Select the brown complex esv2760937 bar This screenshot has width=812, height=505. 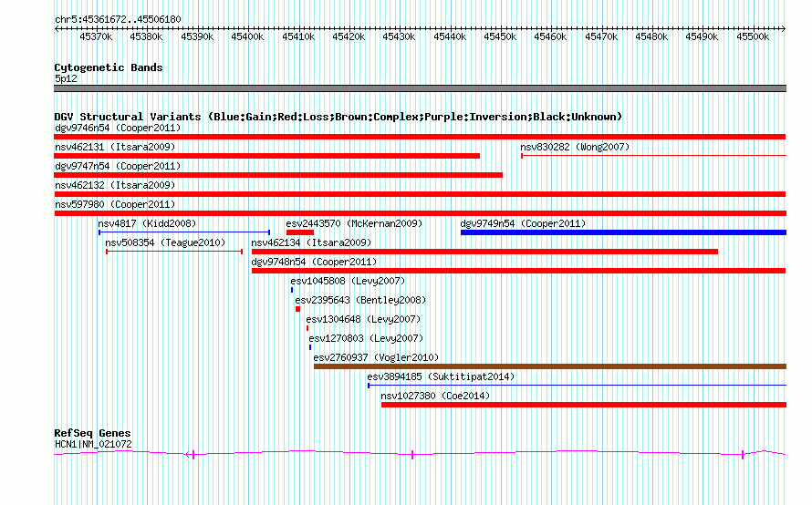click(550, 366)
